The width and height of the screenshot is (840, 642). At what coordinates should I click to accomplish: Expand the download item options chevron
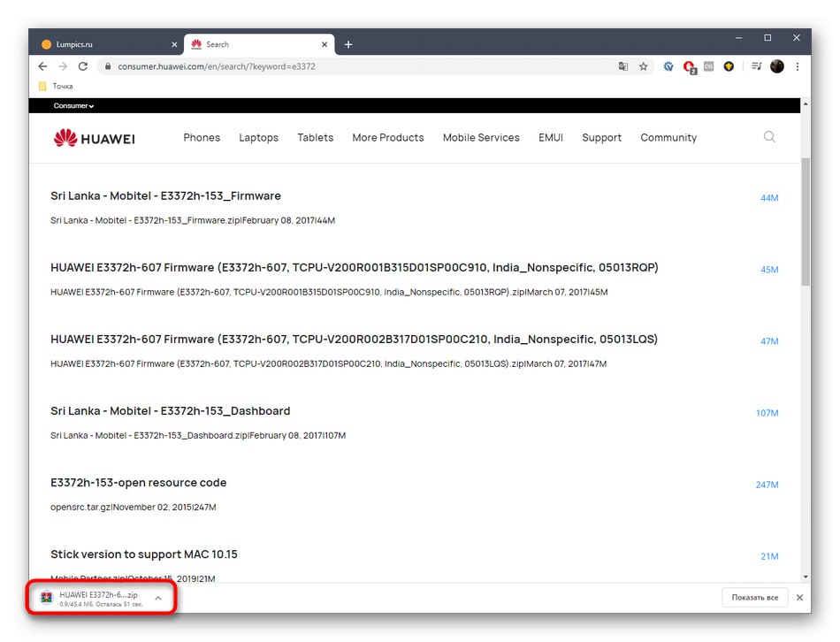click(x=158, y=598)
